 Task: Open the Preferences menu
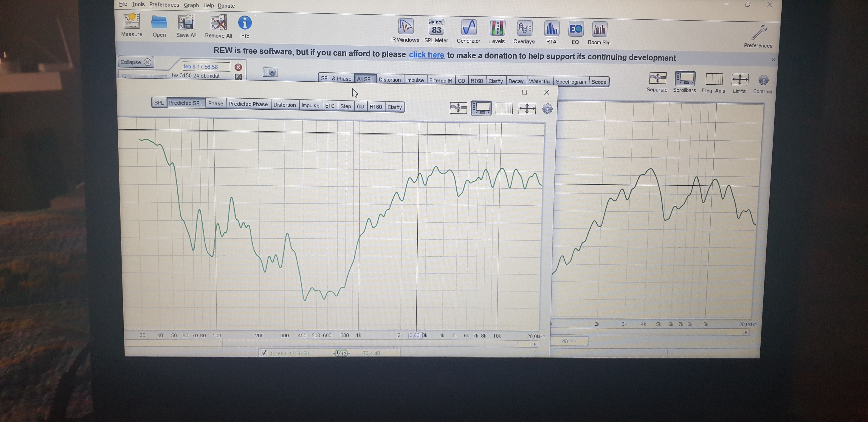(x=164, y=4)
